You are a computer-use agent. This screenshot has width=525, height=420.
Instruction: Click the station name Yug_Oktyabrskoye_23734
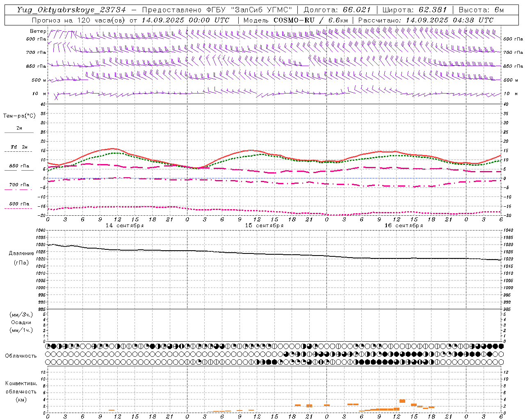tap(71, 10)
